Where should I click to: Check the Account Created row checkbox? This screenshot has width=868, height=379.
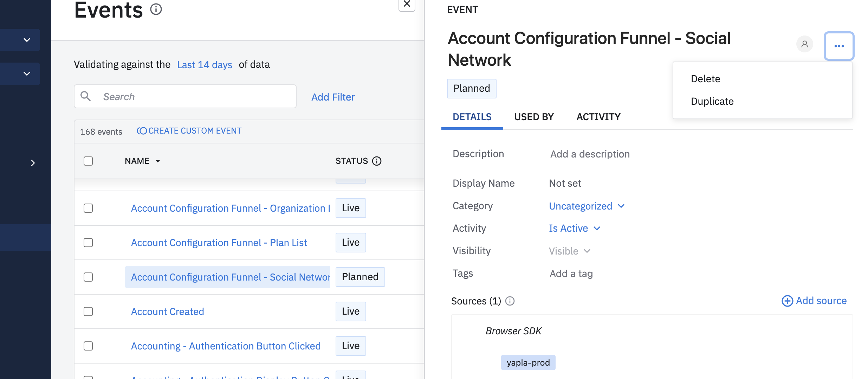point(88,311)
